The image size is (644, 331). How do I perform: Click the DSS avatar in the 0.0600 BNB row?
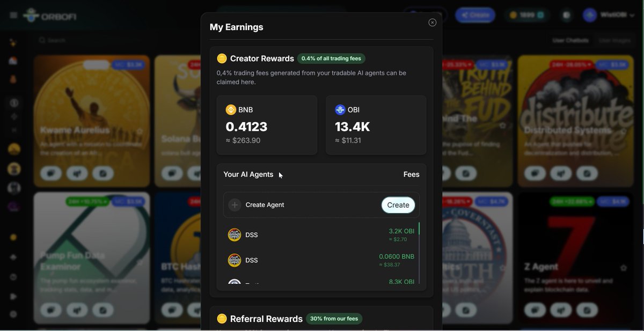coord(235,260)
